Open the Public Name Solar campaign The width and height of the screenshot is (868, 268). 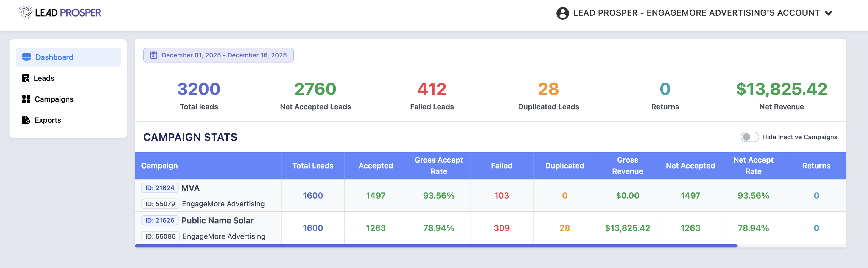coord(217,221)
